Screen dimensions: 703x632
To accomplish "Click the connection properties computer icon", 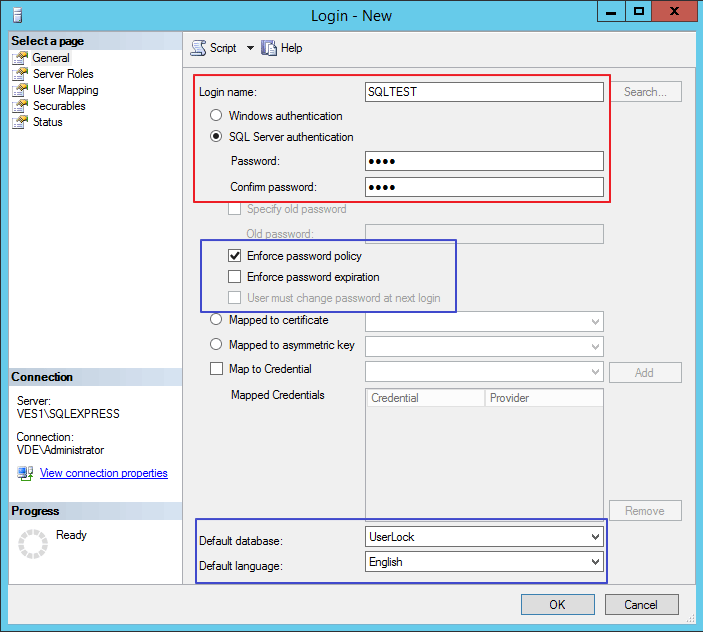I will coord(26,473).
